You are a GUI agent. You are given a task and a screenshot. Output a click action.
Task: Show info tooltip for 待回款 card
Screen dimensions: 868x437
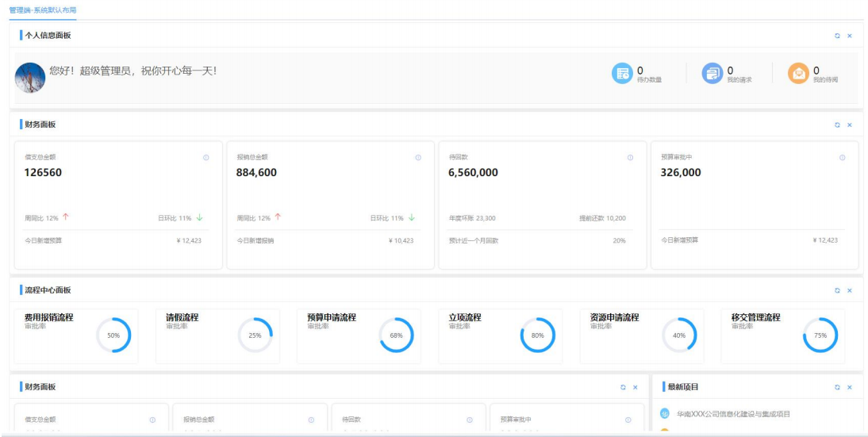tap(630, 157)
